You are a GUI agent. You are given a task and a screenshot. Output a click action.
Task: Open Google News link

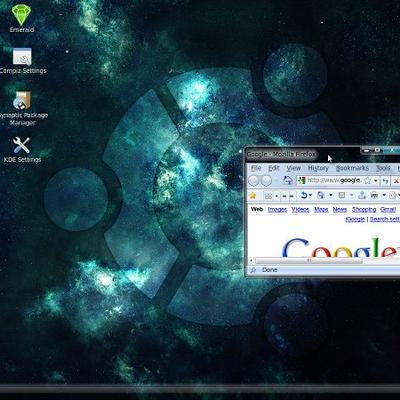click(340, 209)
